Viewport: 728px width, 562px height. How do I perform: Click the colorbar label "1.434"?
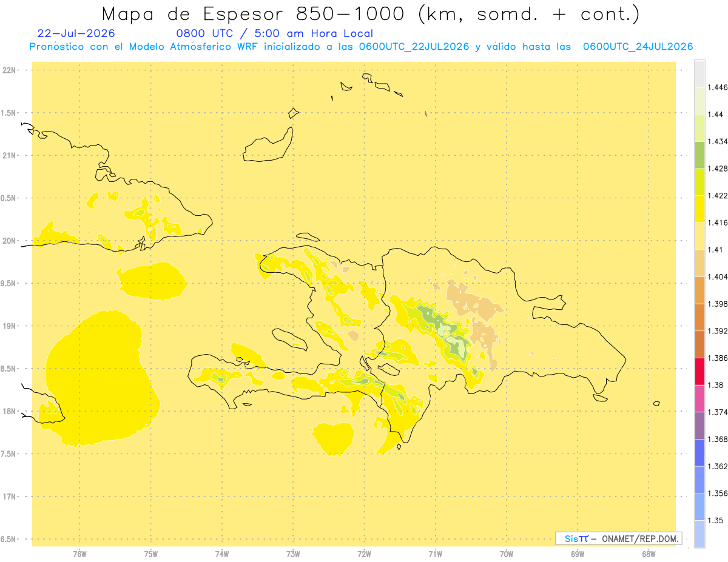click(x=717, y=141)
